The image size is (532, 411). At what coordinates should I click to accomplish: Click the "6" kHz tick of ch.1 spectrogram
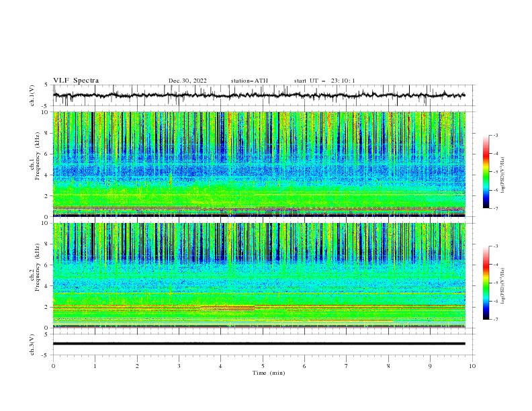(x=48, y=154)
